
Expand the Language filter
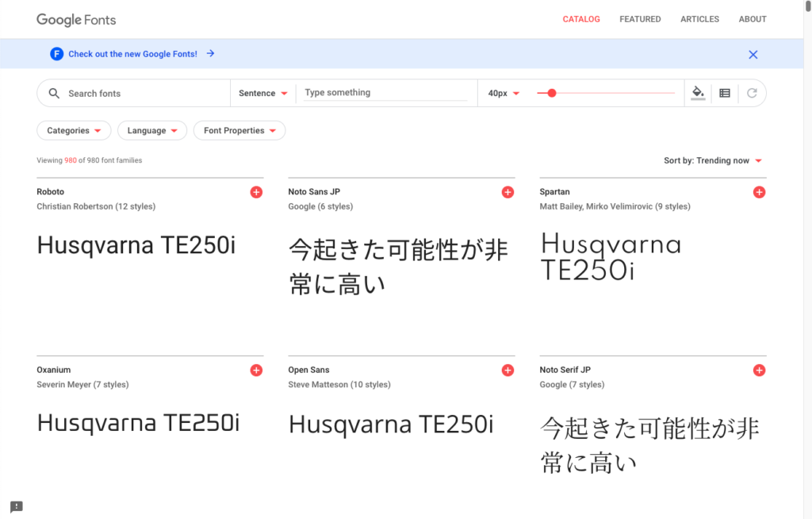[152, 131]
